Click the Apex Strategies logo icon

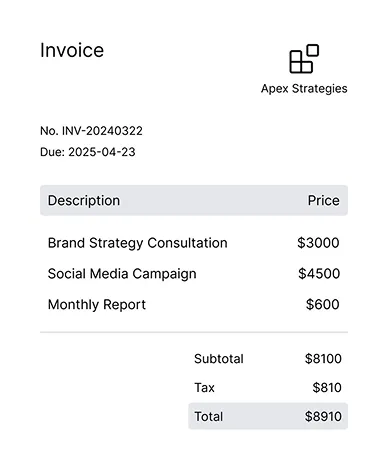pos(304,59)
